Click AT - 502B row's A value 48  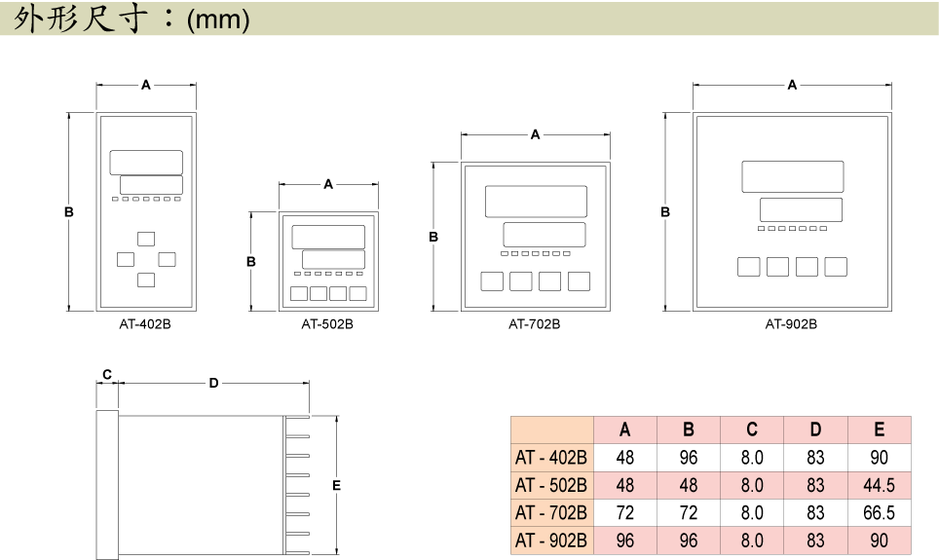click(x=624, y=485)
